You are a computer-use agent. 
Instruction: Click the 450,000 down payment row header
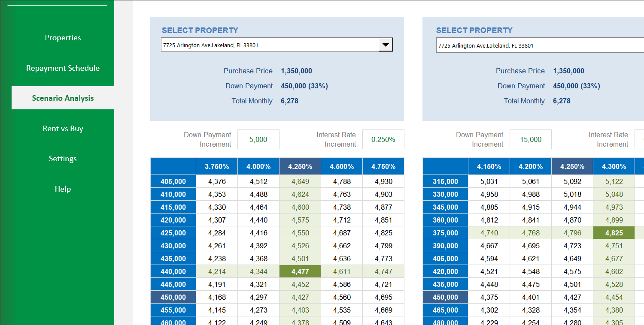coord(173,297)
